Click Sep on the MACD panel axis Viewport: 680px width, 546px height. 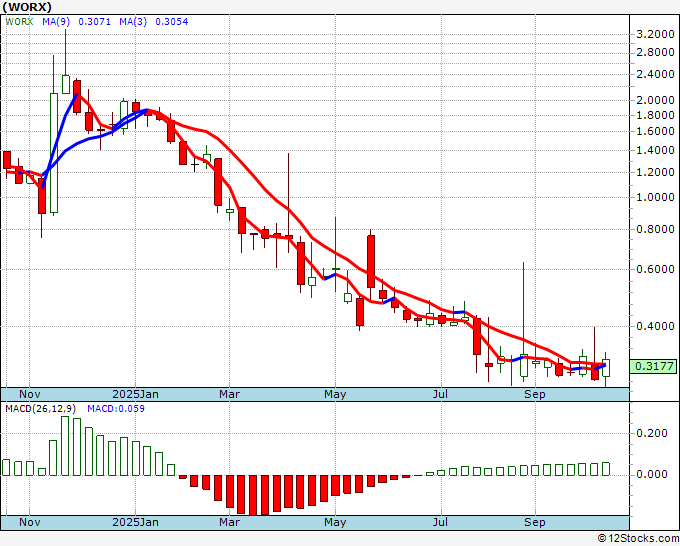click(x=535, y=522)
